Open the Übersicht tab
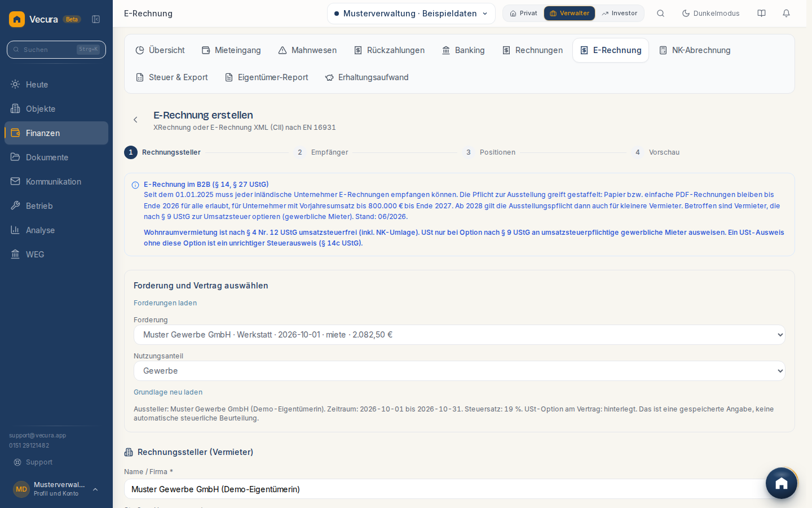The width and height of the screenshot is (812, 508). (x=160, y=50)
